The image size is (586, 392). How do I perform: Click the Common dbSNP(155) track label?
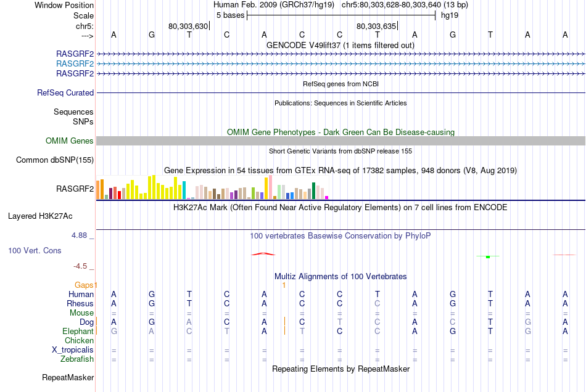(55, 160)
